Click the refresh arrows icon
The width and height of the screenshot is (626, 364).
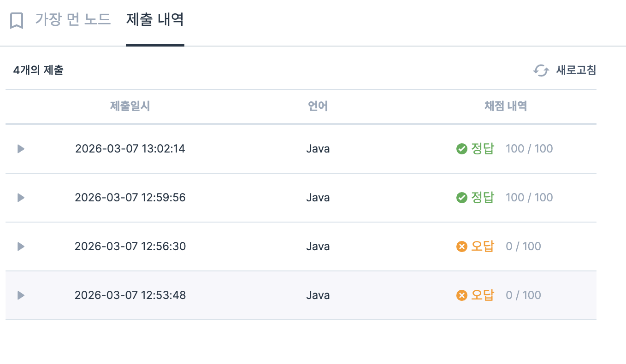541,70
